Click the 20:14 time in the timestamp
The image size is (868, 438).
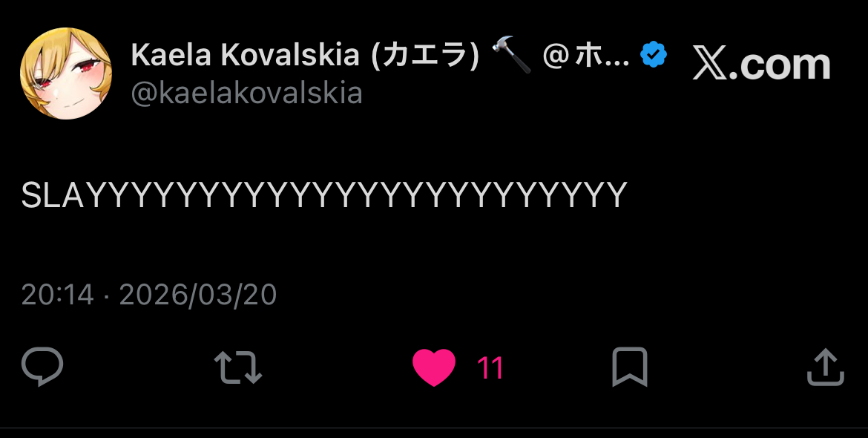57,295
